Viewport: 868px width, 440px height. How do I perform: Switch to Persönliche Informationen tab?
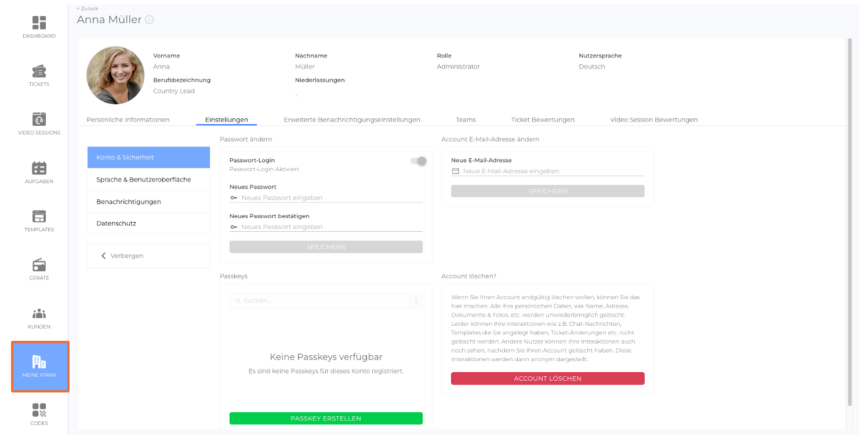pyautogui.click(x=128, y=120)
